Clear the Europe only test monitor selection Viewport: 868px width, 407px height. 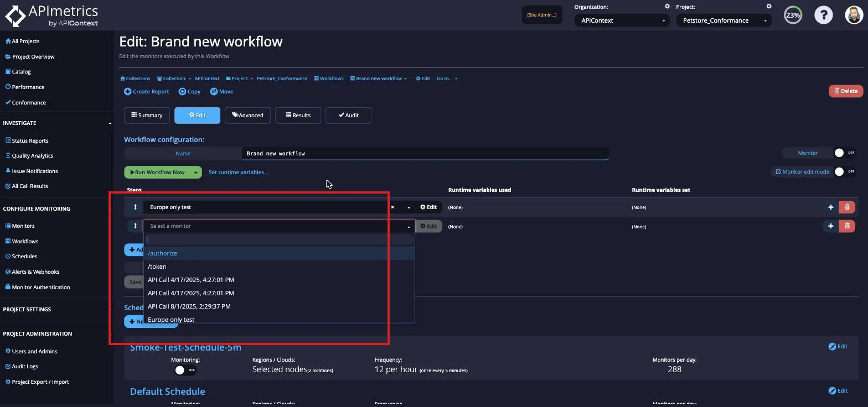392,207
